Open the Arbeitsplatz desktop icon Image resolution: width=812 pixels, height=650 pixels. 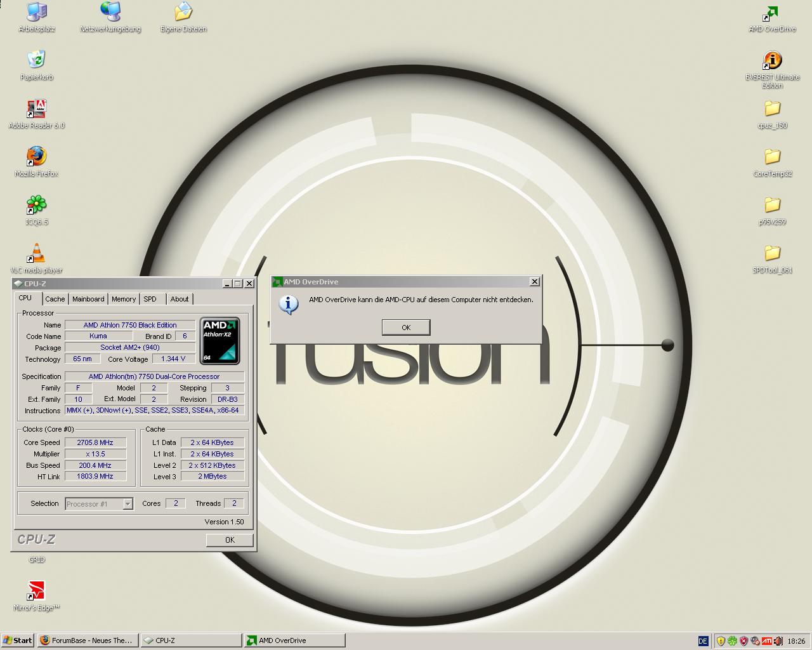coord(36,17)
